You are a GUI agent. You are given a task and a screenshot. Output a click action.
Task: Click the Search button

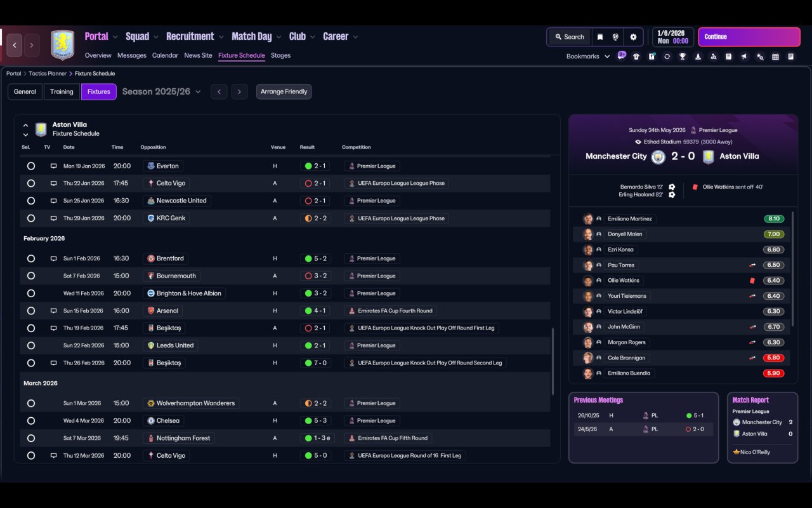click(x=569, y=37)
